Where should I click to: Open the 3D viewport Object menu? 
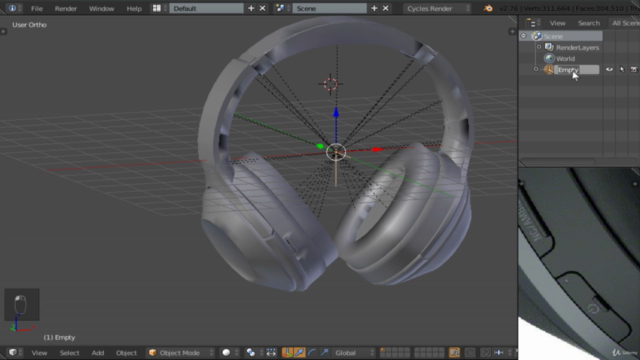pos(126,353)
